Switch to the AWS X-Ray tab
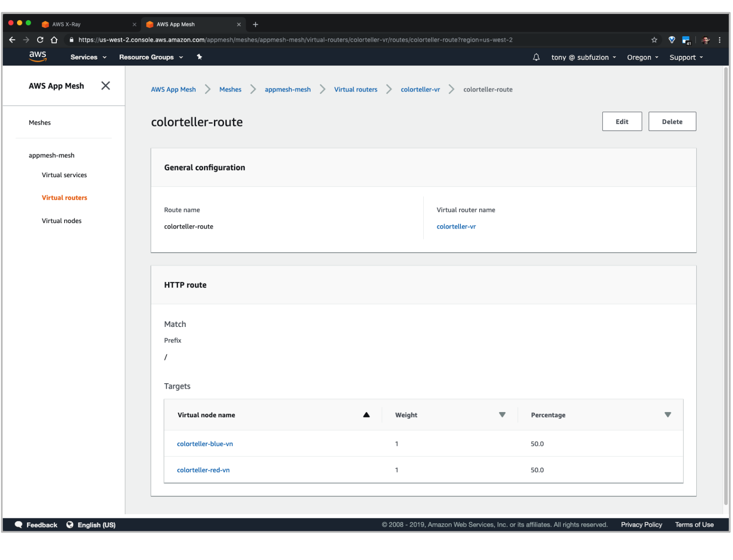This screenshot has width=733, height=560. [88, 24]
